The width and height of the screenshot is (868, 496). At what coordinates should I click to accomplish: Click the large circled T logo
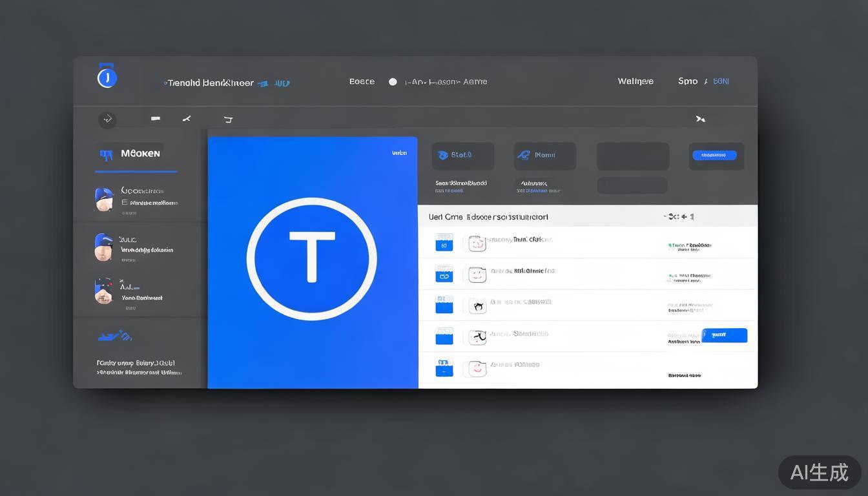coord(312,259)
